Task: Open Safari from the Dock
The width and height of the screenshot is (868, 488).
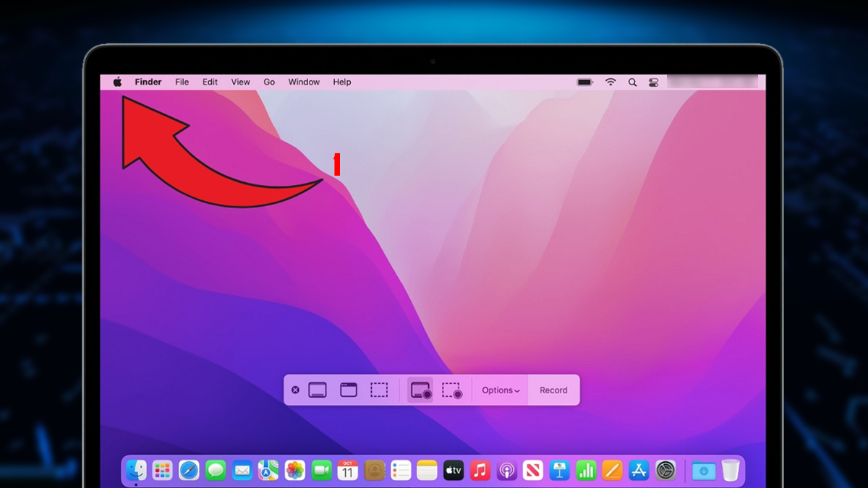Action: coord(190,470)
